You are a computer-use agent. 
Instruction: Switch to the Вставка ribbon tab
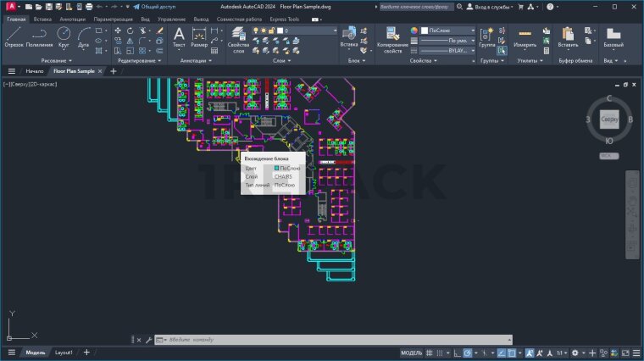click(42, 18)
